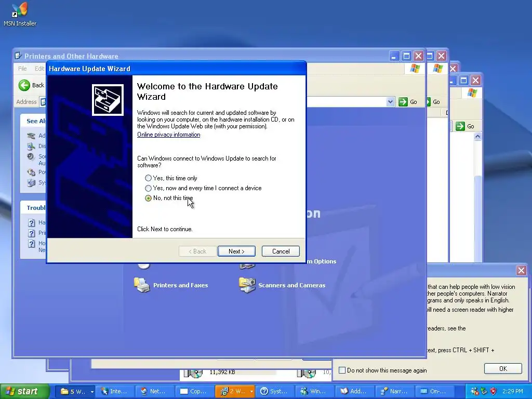Click the System icon under See Also
Screen dimensions: 532x399
31,182
